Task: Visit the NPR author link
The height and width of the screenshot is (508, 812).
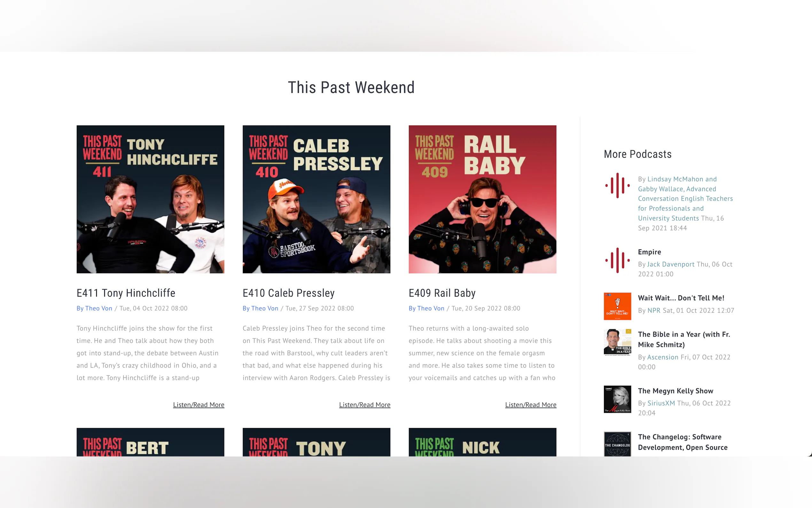Action: point(654,310)
